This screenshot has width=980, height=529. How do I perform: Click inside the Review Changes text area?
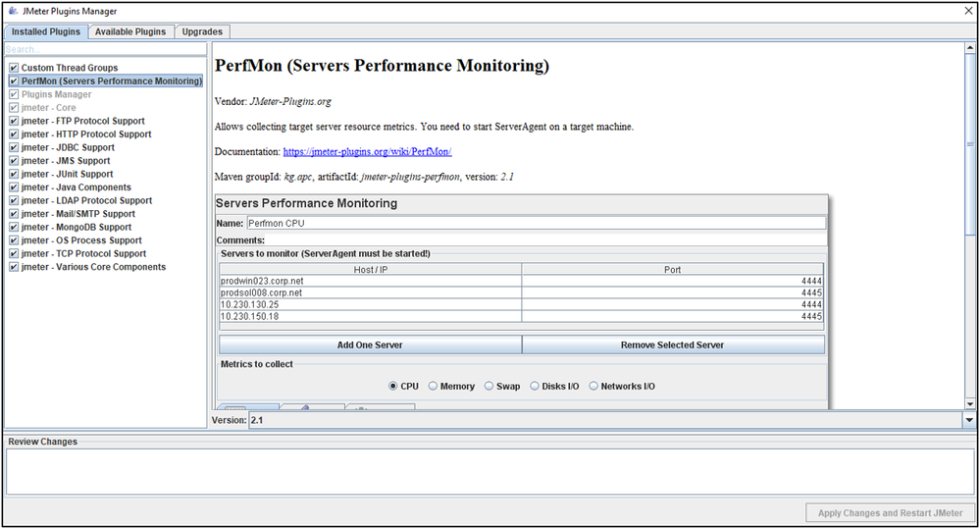(490, 472)
